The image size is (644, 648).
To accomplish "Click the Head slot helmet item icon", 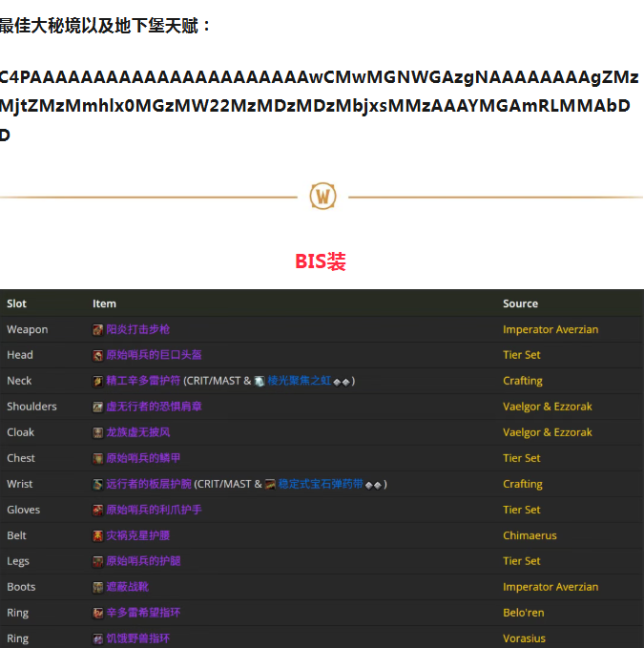I will tap(97, 355).
